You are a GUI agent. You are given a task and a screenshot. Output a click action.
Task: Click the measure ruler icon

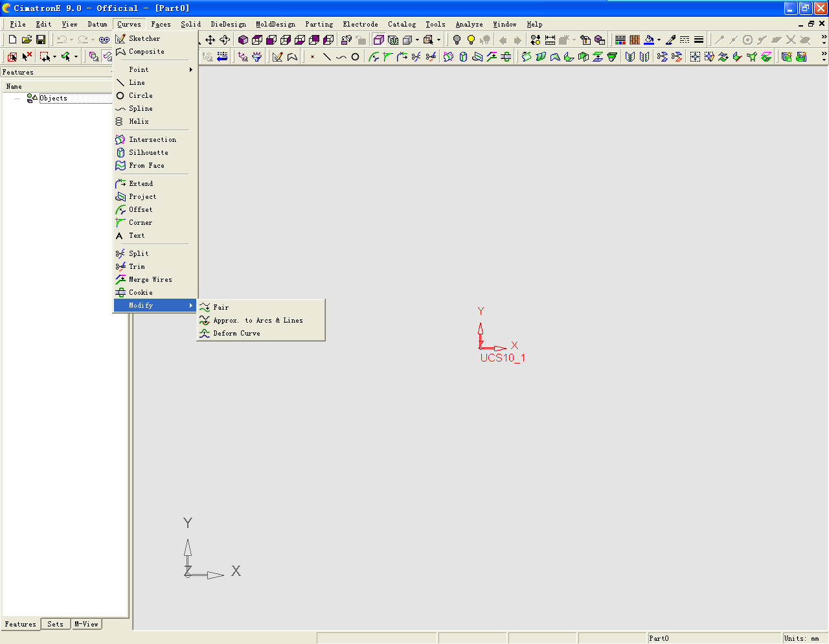click(x=550, y=40)
